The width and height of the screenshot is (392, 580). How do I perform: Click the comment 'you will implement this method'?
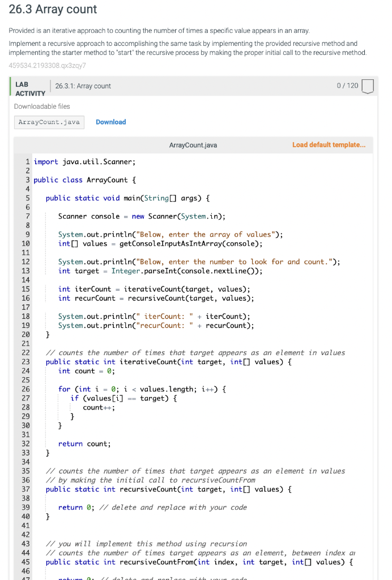click(147, 544)
